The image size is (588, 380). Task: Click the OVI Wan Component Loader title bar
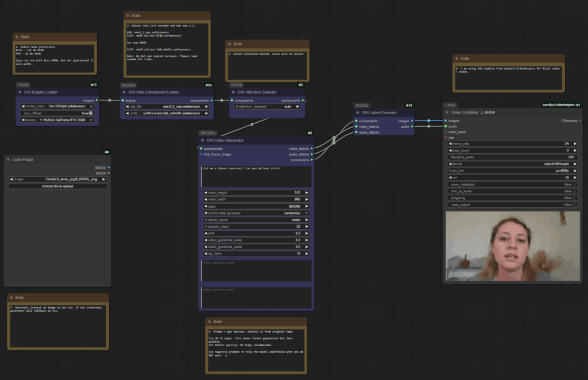[x=167, y=92]
